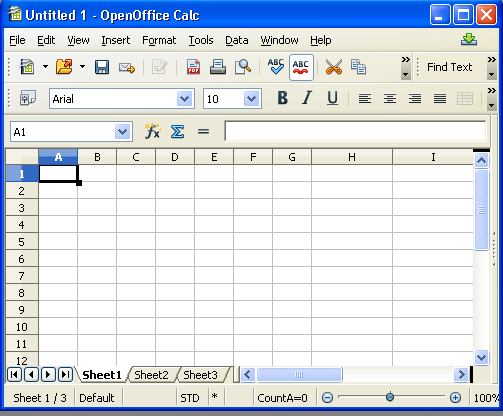The width and height of the screenshot is (503, 416).
Task: Expand the Find toolbar overflow chevron
Action: (491, 60)
